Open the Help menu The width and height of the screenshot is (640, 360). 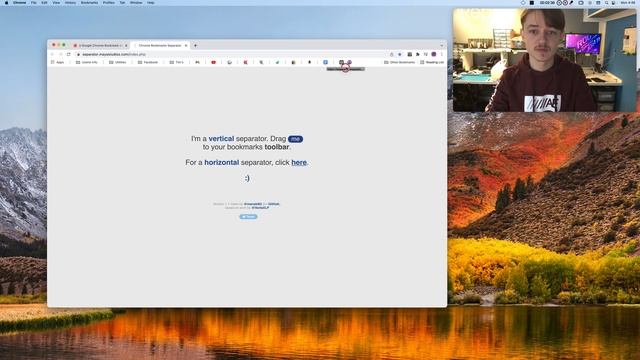151,2
